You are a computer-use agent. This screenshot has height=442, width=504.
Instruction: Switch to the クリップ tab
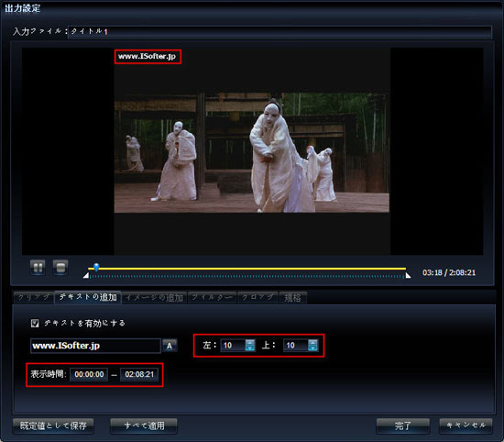tap(33, 297)
